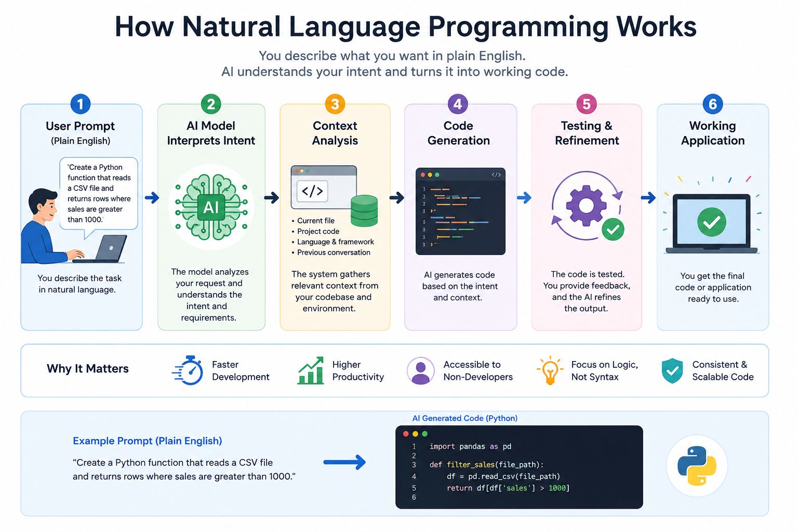Select the purple gear icon
This screenshot has width=798, height=532.
(586, 205)
